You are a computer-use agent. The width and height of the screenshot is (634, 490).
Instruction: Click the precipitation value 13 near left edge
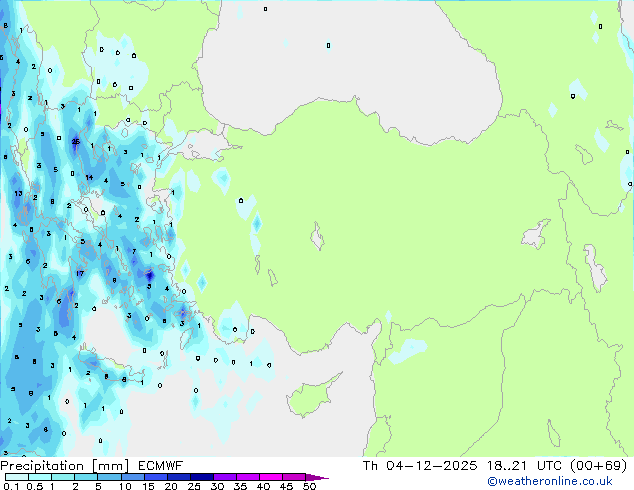[x=18, y=193]
